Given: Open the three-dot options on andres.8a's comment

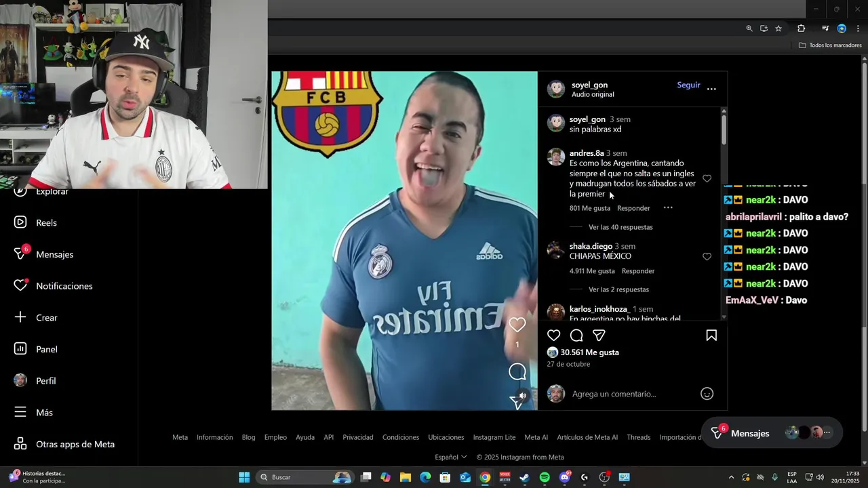Looking at the screenshot, I should pyautogui.click(x=668, y=207).
